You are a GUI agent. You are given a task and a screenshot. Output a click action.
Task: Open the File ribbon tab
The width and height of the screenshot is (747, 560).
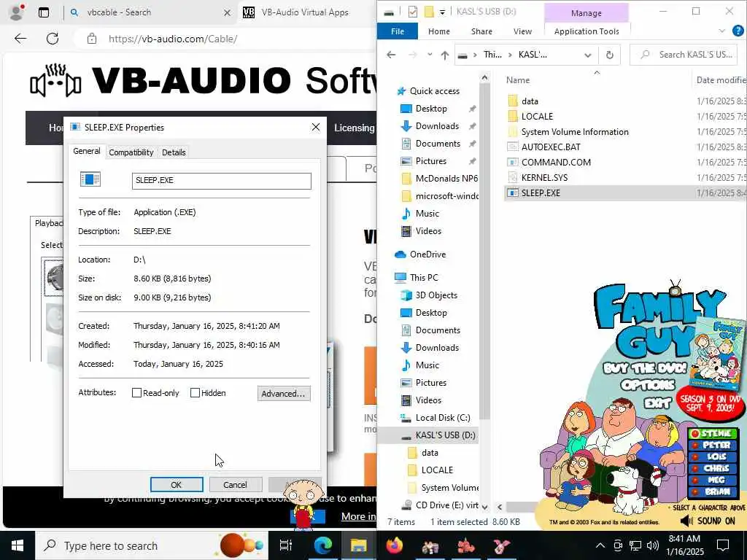click(398, 31)
